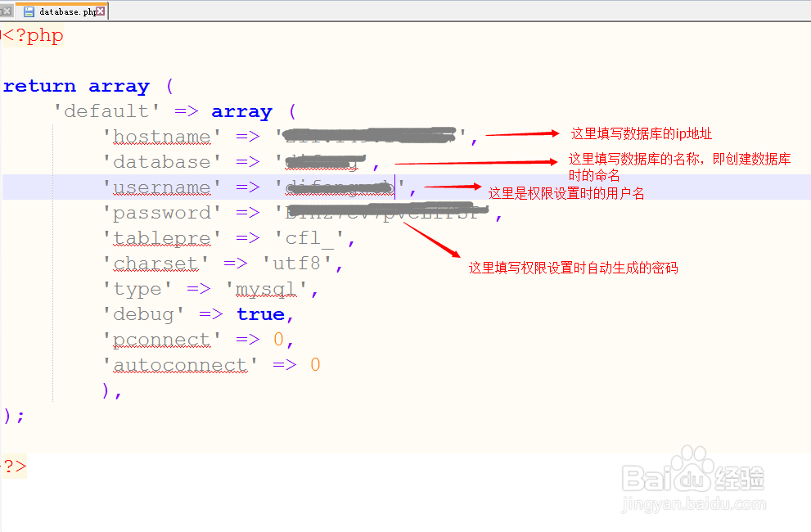
Task: Click the 'tablepre' key text
Action: coord(162,238)
